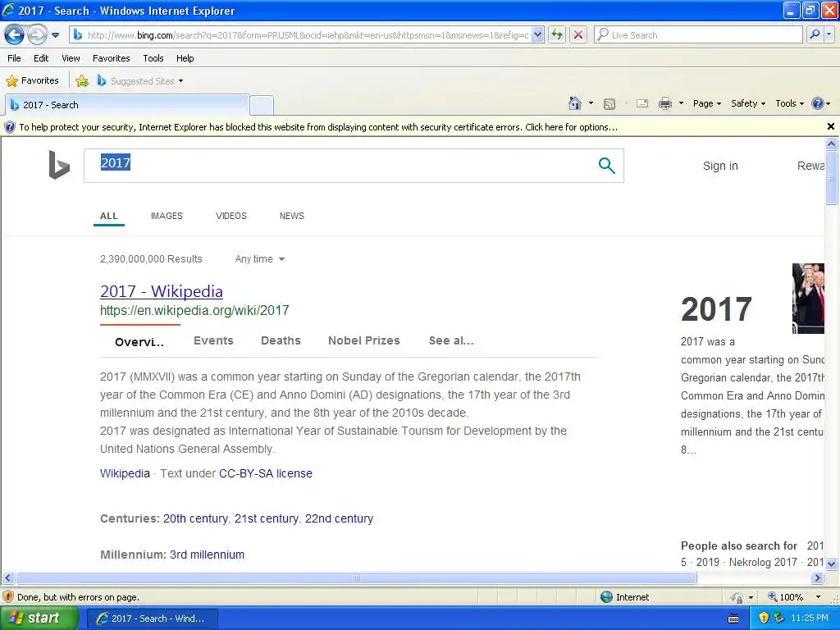Click the horizontal scrollbar right arrow
This screenshot has width=840, height=630.
tap(816, 578)
